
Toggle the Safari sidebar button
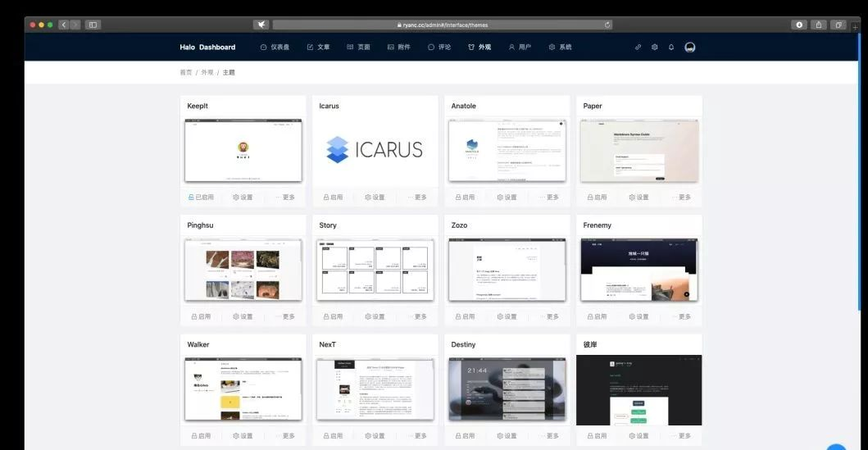tap(93, 25)
